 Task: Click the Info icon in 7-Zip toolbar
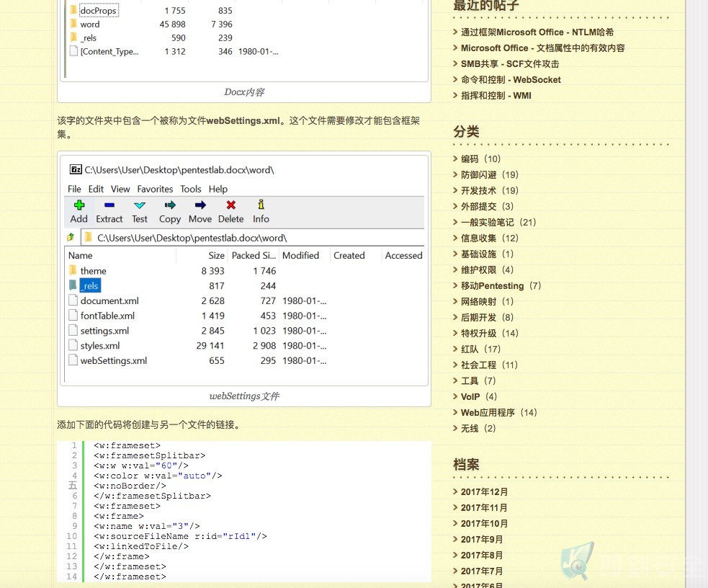tap(261, 205)
